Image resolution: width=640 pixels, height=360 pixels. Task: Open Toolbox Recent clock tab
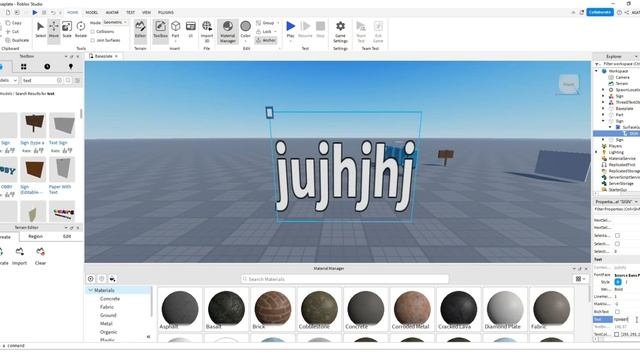click(x=47, y=67)
